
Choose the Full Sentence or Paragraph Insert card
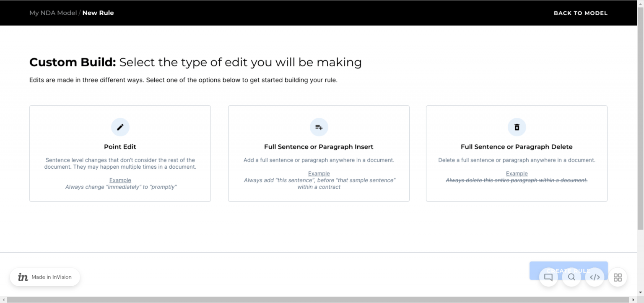[x=319, y=154]
